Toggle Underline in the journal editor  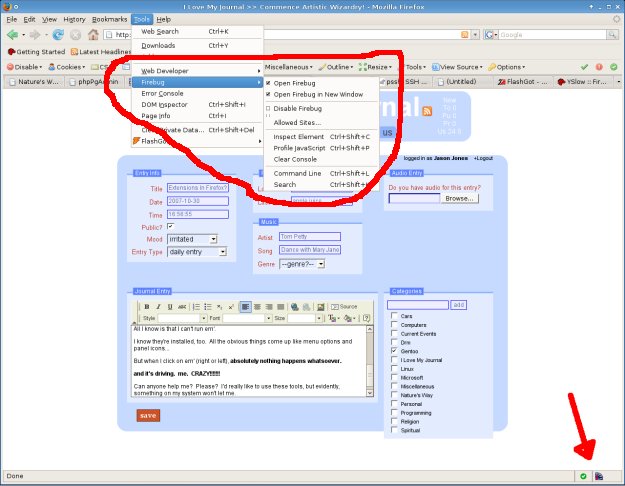click(170, 307)
